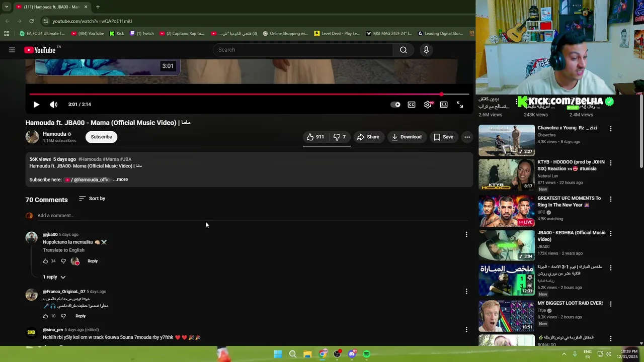The image size is (644, 362).
Task: Click the Add a comment field
Action: point(253,216)
